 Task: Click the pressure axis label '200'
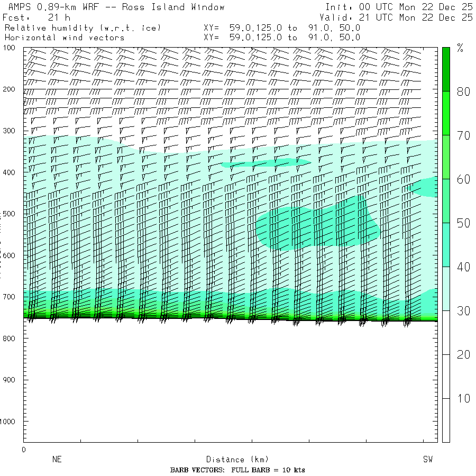point(9,89)
